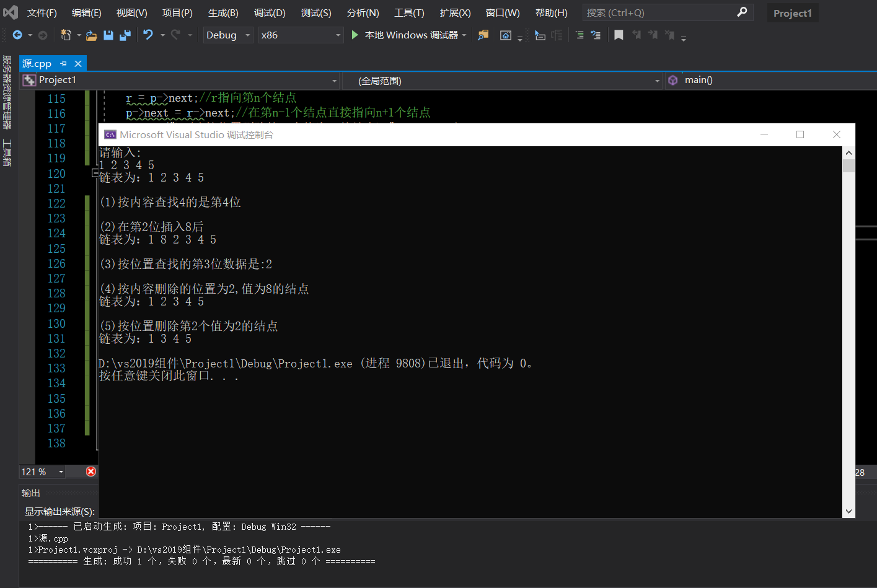Click the indent-style icon after the toolbar grip
877x588 pixels.
[x=540, y=35]
